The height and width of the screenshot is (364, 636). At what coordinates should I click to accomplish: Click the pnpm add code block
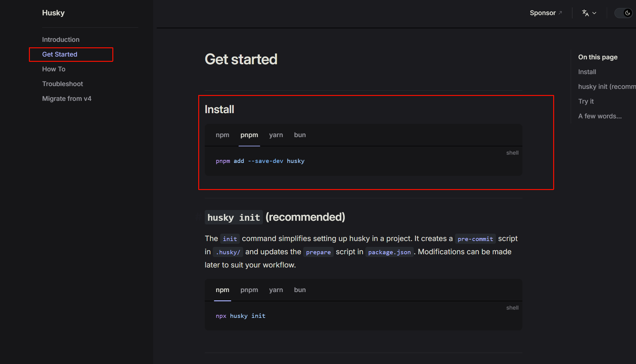pos(260,161)
